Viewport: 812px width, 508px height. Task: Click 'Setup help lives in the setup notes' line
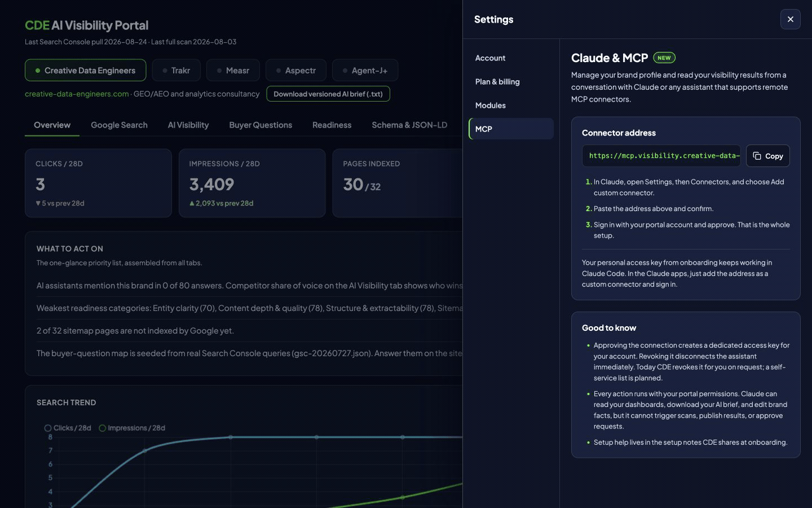pyautogui.click(x=691, y=443)
